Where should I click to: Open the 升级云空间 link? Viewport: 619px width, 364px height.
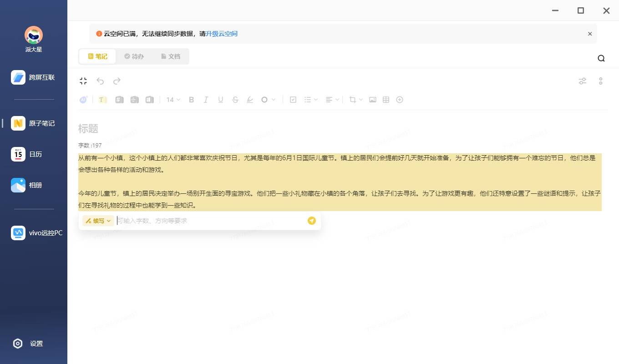pyautogui.click(x=222, y=34)
